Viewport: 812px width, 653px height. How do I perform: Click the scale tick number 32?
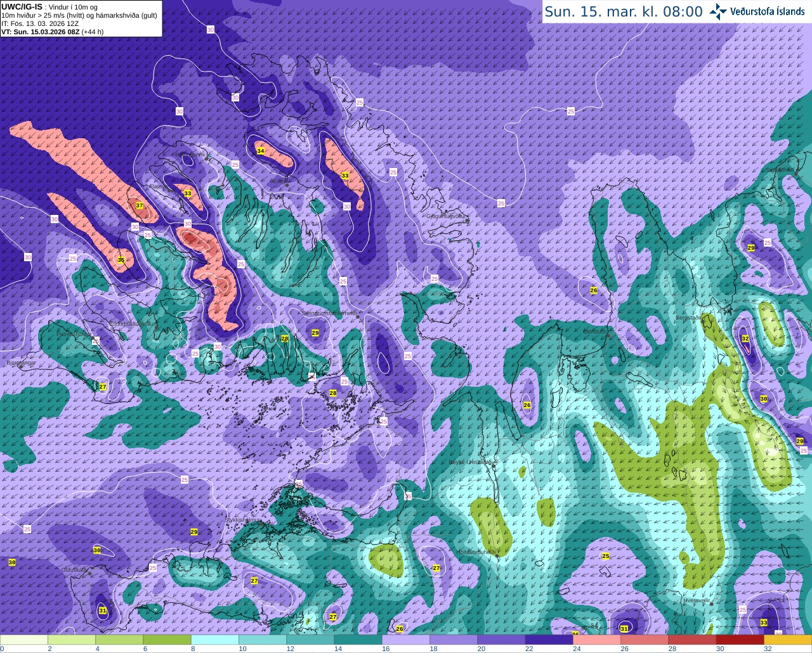[x=768, y=649]
